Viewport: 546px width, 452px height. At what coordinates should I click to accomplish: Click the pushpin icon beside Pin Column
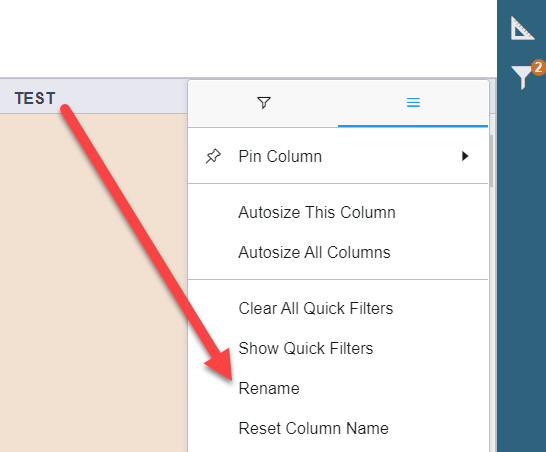pos(213,156)
